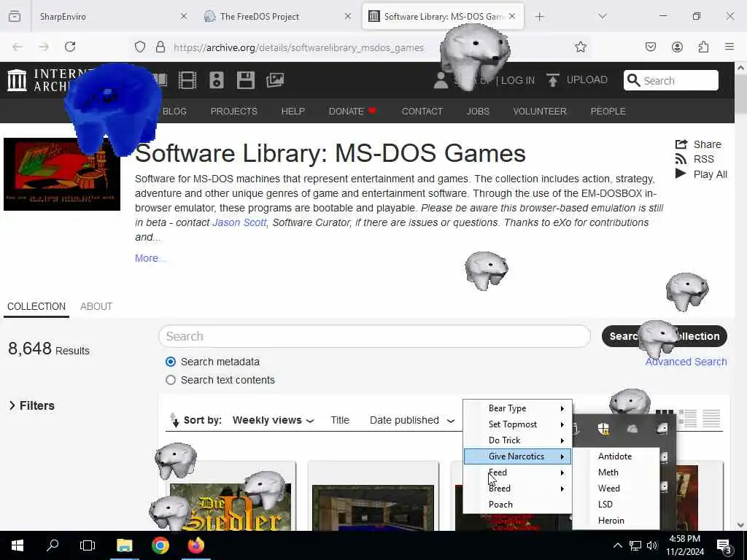Screen dimensions: 747x560
Task: Switch to compact list view icon
Action: (711, 419)
